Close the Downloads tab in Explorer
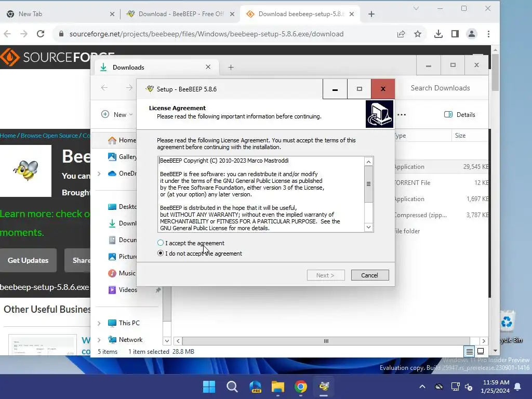Viewport: 532px width, 399px height. [208, 67]
